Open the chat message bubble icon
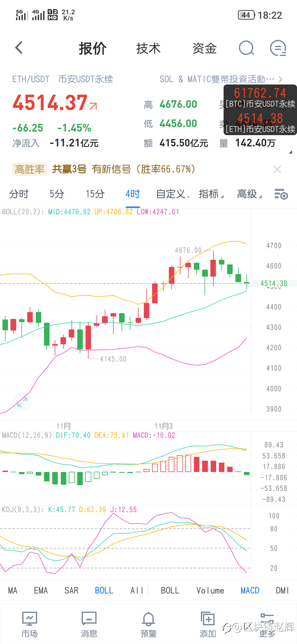This screenshot has height=644, width=297. [278, 48]
